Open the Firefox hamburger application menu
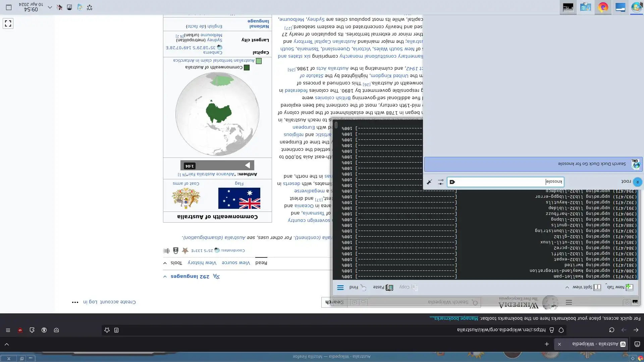Viewport: 644px width, 362px height. click(x=8, y=330)
